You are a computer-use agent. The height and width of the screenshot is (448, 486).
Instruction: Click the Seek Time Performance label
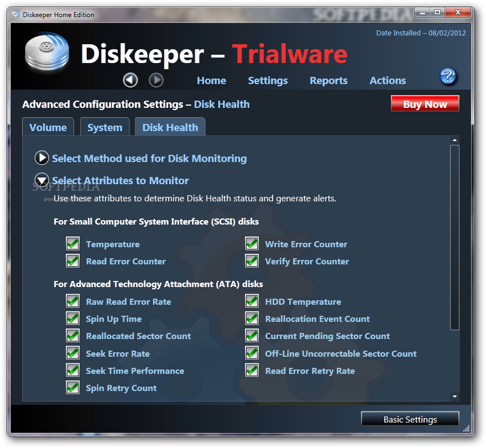(135, 371)
